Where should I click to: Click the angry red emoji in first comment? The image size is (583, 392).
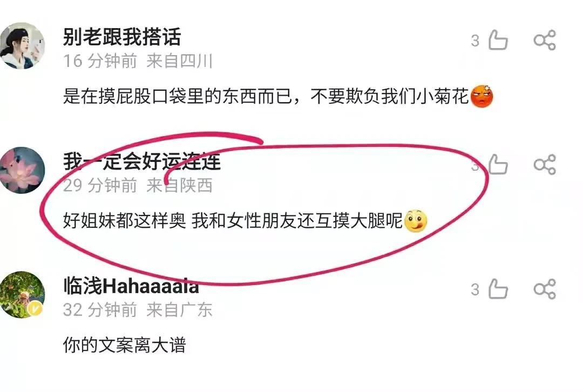[x=482, y=96]
